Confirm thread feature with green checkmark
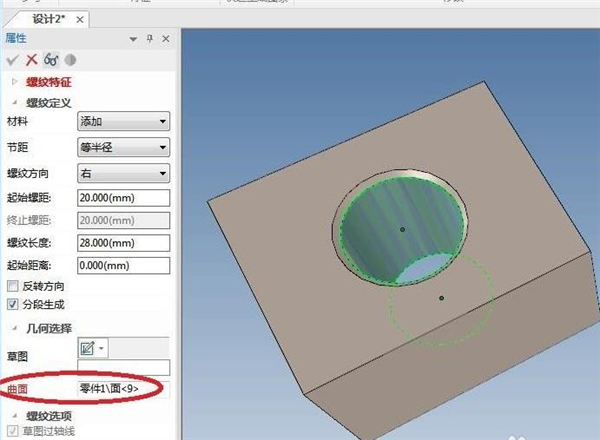The height and width of the screenshot is (440, 600). click(12, 60)
